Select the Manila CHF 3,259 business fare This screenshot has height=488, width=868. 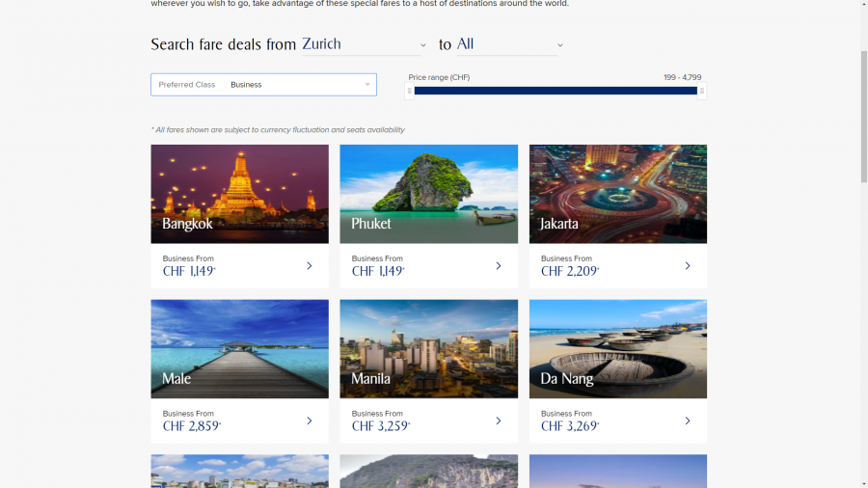click(381, 426)
